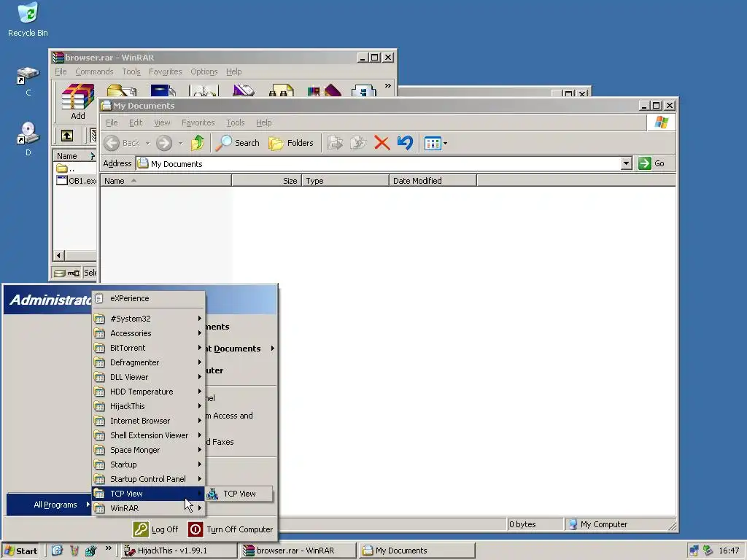Image resolution: width=747 pixels, height=560 pixels.
Task: Open the Views dropdown button
Action: point(436,143)
